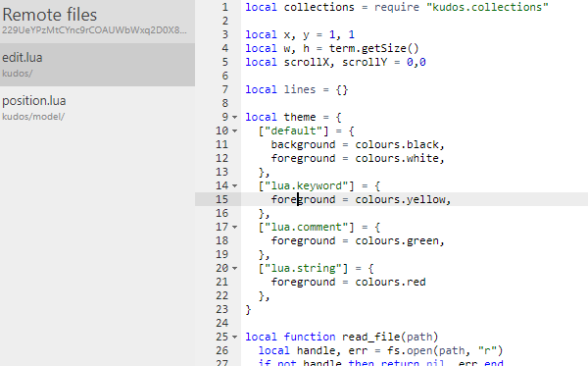Image resolution: width=588 pixels, height=366 pixels.
Task: Select gutter line number 24
Action: 221,323
